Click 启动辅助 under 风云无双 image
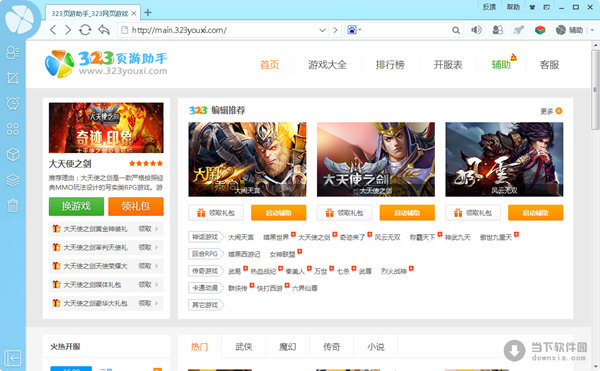 536,213
